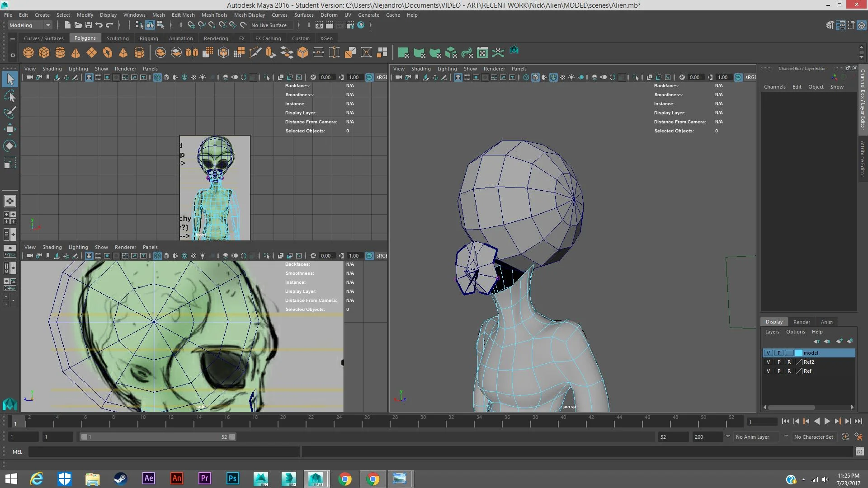Open the No Live Surface dropdown
The height and width of the screenshot is (488, 868).
coord(270,25)
